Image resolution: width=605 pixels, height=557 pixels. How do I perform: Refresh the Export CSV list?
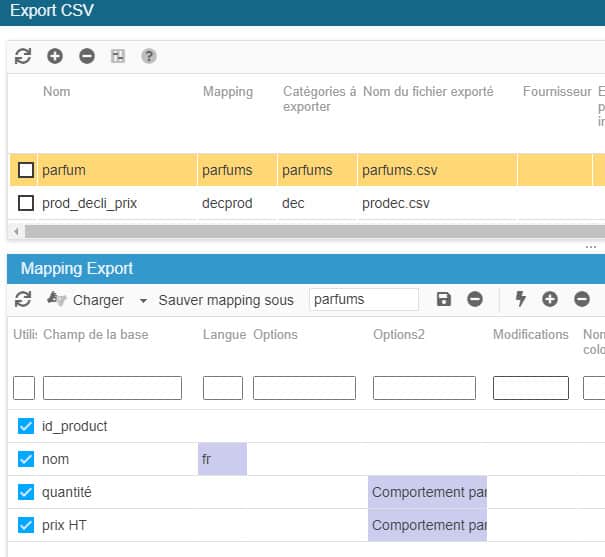click(23, 56)
